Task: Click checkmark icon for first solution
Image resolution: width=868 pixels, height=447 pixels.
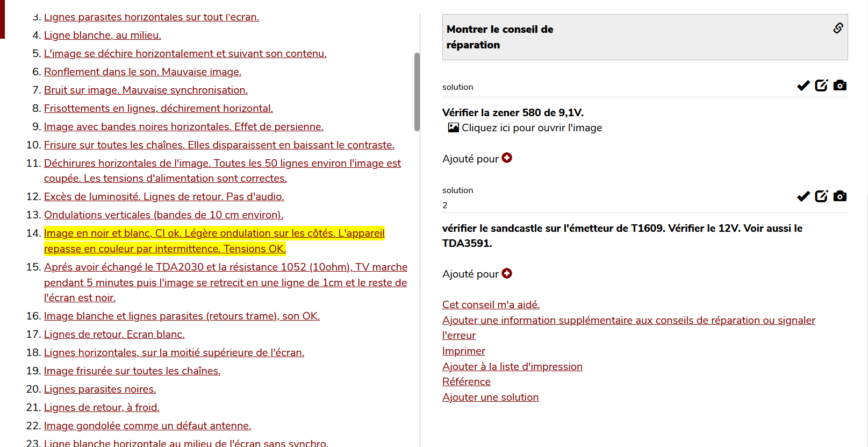Action: tap(804, 86)
